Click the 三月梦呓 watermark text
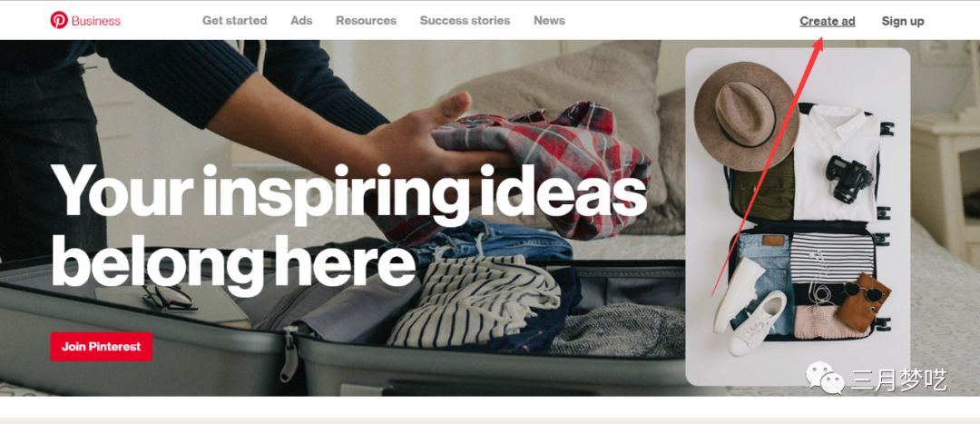Viewport: 980px width, 424px height. coord(897,380)
